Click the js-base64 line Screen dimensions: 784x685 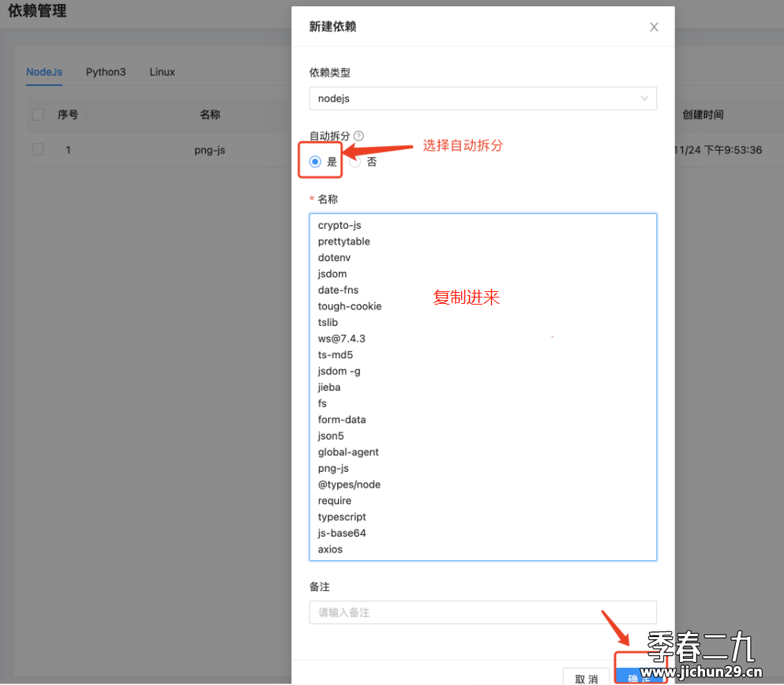pyautogui.click(x=342, y=533)
